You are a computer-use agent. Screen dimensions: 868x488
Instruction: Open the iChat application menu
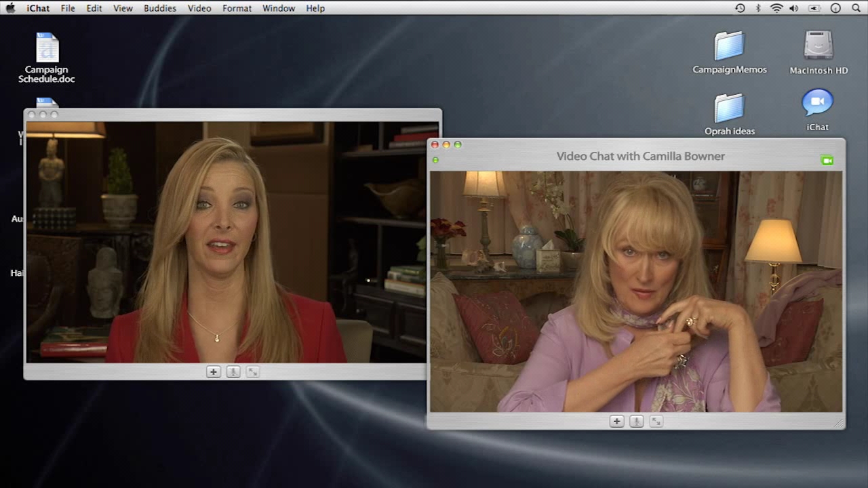[38, 8]
